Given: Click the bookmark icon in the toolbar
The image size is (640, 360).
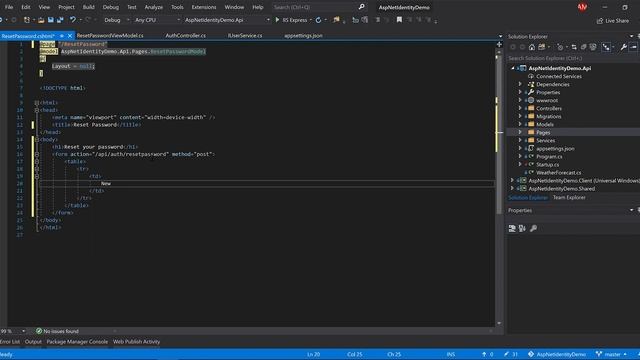Looking at the screenshot, I should (399, 20).
